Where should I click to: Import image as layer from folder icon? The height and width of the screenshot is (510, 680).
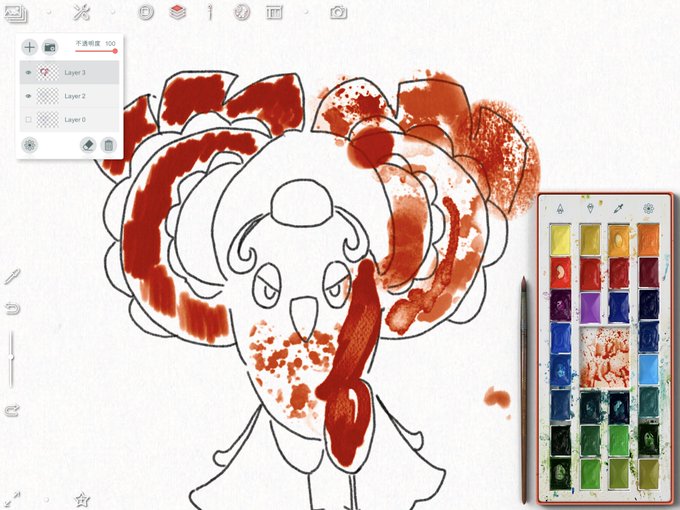(50, 47)
